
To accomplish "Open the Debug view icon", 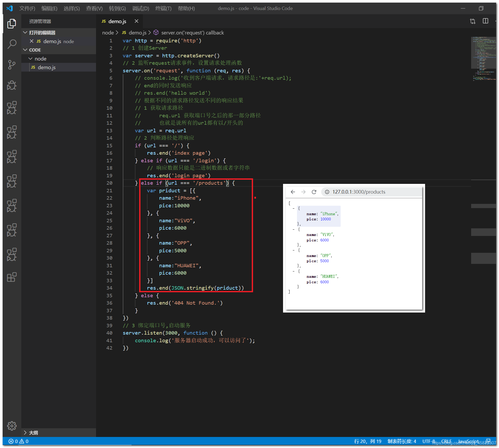I will 12,85.
